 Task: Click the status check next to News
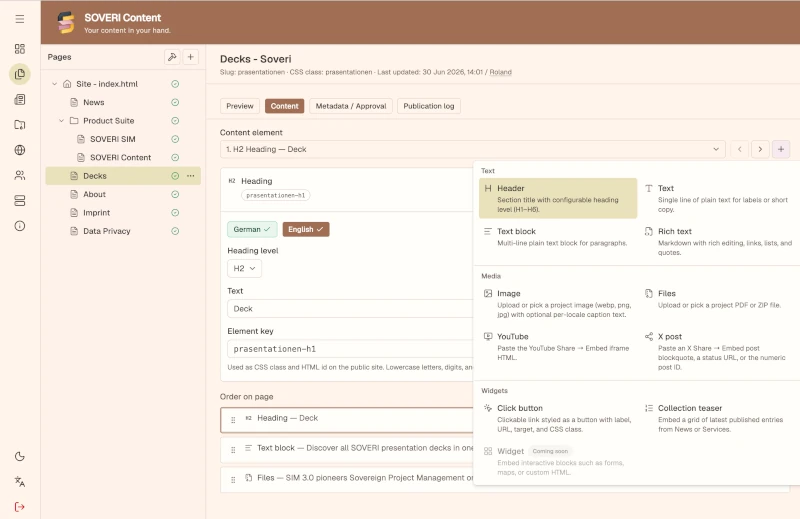175,102
